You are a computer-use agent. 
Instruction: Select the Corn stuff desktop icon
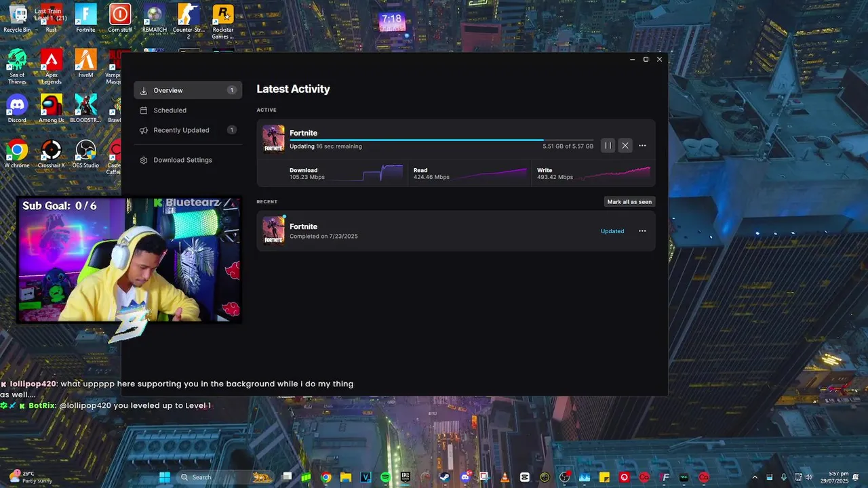coord(120,18)
